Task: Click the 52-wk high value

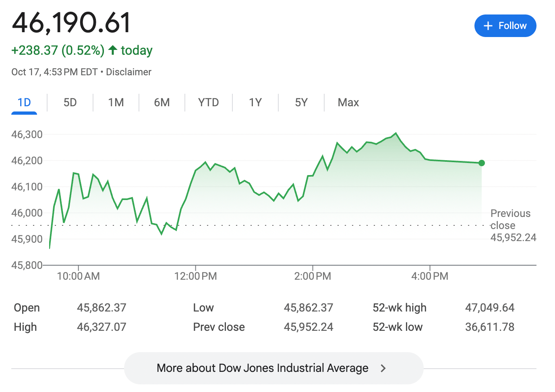Action: [490, 308]
